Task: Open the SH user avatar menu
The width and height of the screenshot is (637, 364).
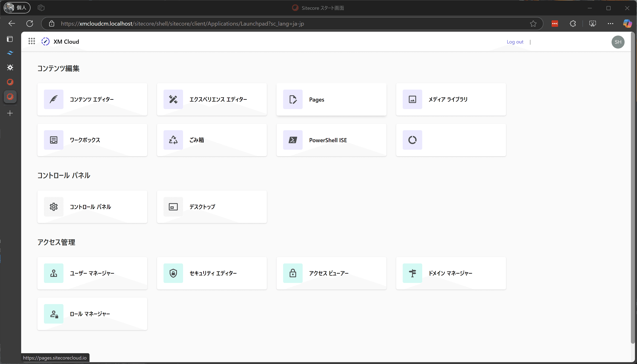Action: tap(618, 42)
